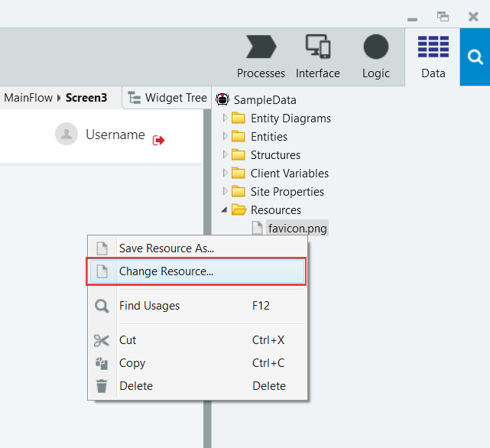Click the MainFlow breadcrumb link
This screenshot has width=490, height=448.
click(28, 98)
